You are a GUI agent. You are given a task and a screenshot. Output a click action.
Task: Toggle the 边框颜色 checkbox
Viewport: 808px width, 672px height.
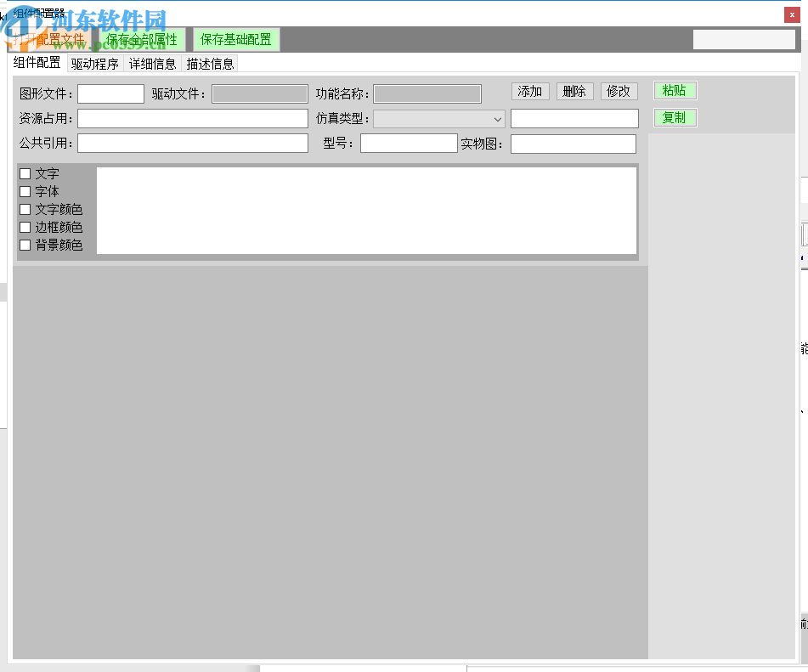(x=25, y=228)
